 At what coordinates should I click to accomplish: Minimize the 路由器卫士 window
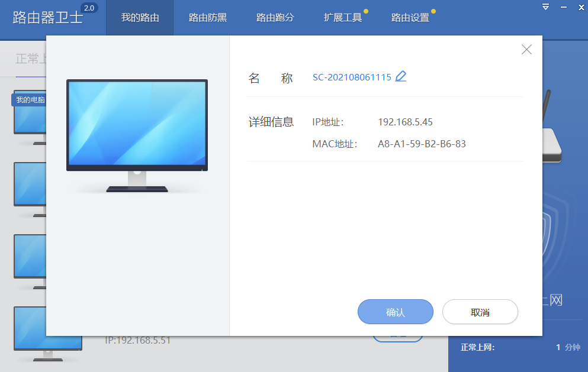point(564,7)
